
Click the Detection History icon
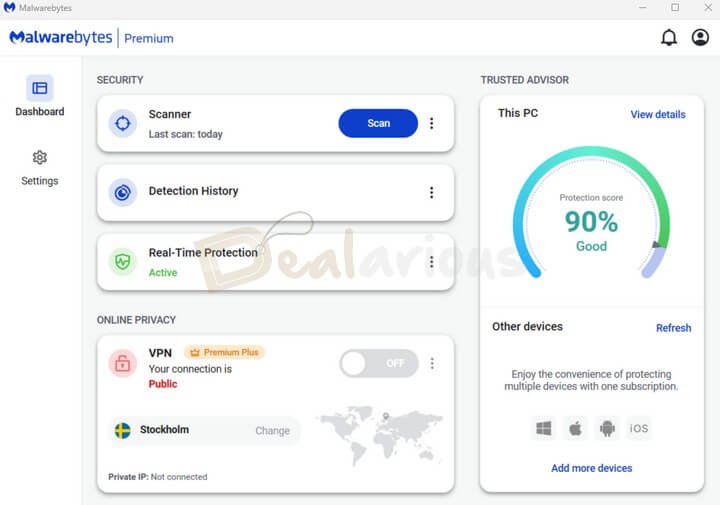123,192
